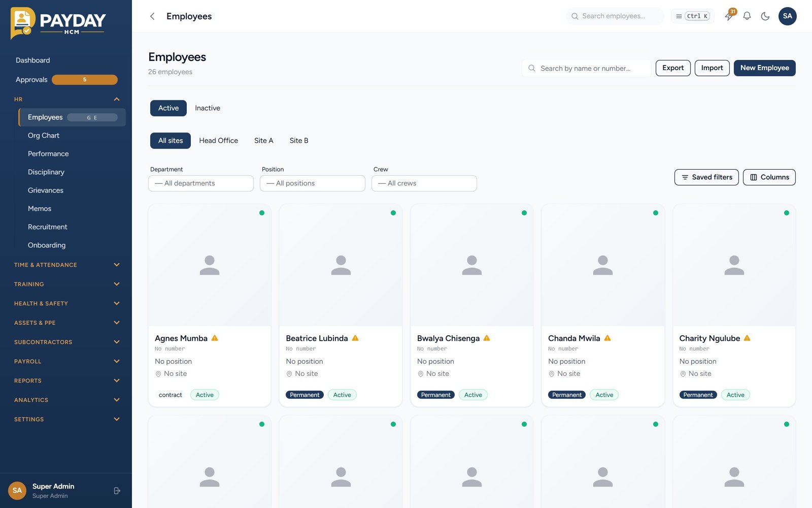Click the search icon in the name search box
Screen dimensions: 812x508
(532, 68)
